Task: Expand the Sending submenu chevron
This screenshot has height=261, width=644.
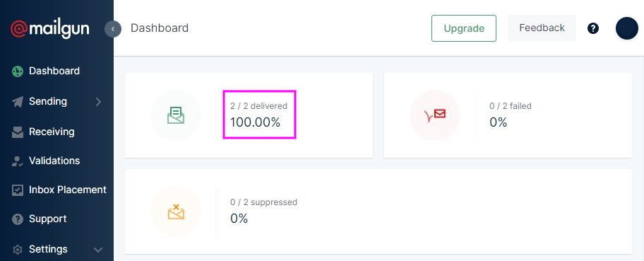Action: pos(98,102)
